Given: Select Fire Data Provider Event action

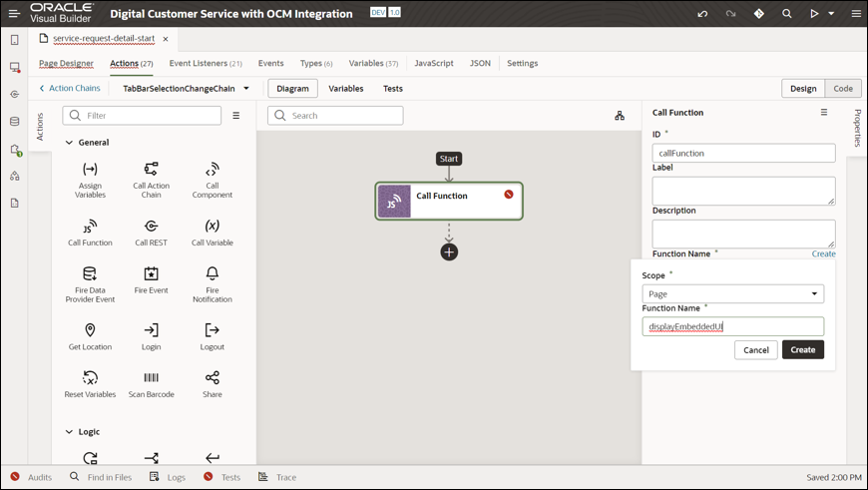Looking at the screenshot, I should (90, 283).
